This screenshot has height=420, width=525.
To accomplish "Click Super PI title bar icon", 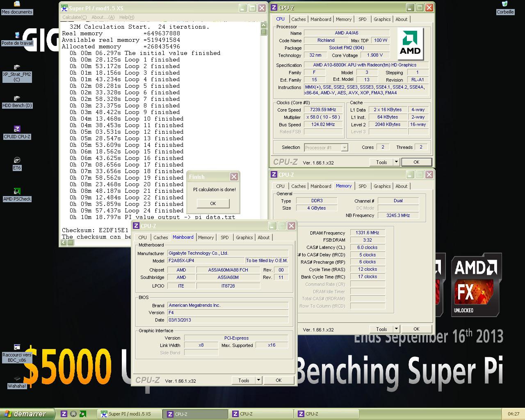I will (64, 8).
